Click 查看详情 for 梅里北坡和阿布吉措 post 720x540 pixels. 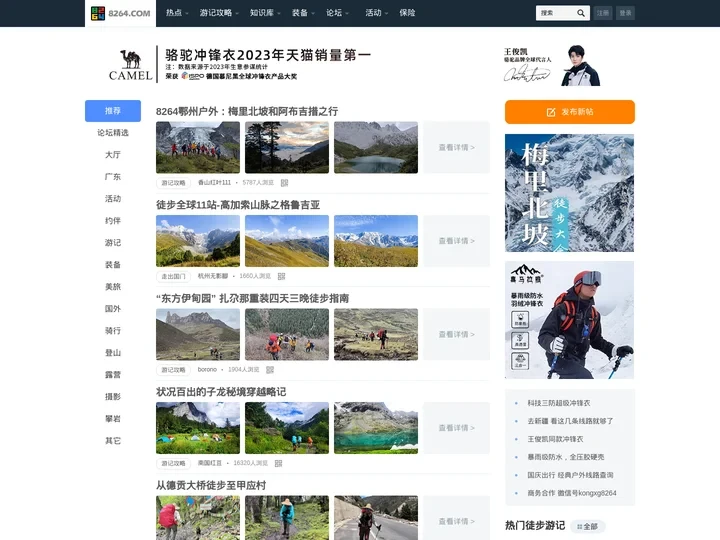click(456, 147)
